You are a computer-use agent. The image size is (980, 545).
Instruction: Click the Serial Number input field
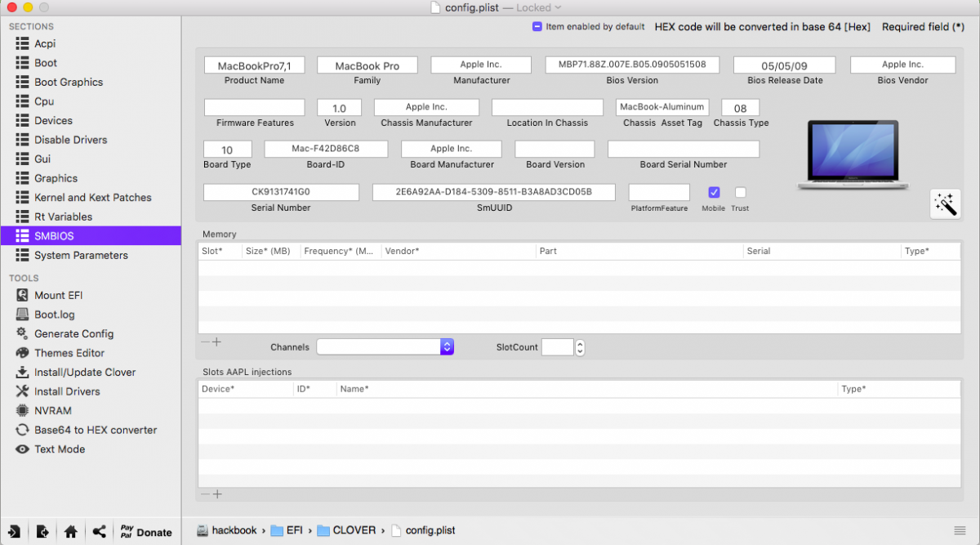point(281,192)
